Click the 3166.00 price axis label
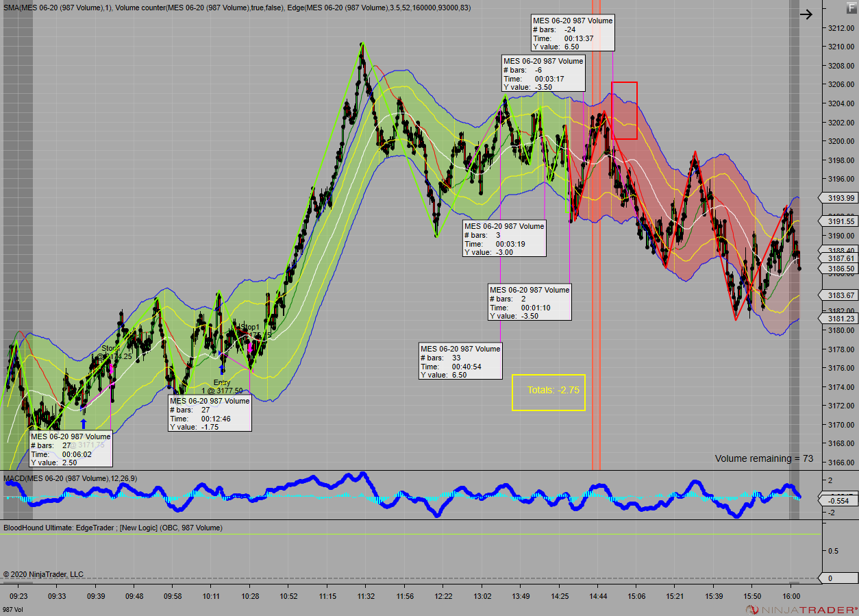 tap(840, 463)
